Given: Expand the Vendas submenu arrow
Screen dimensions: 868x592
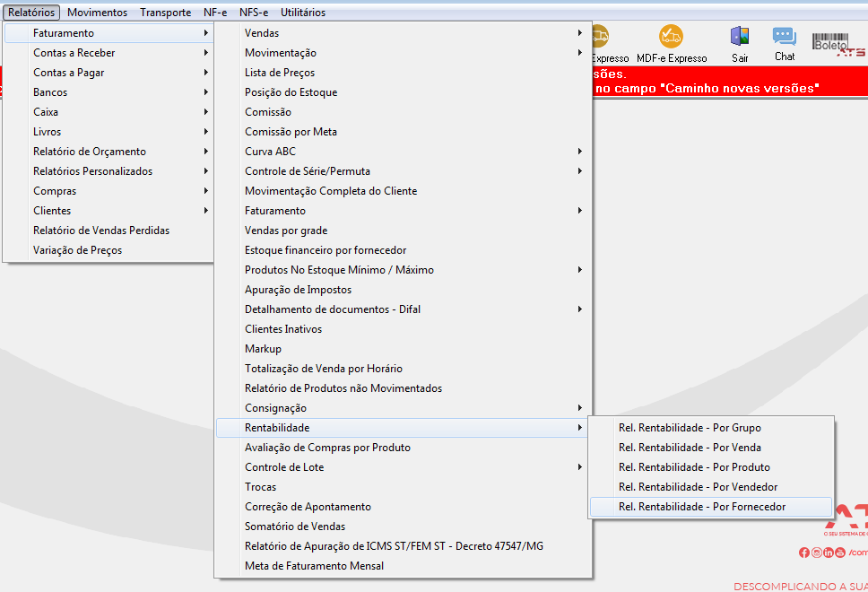Looking at the screenshot, I should pos(579,33).
